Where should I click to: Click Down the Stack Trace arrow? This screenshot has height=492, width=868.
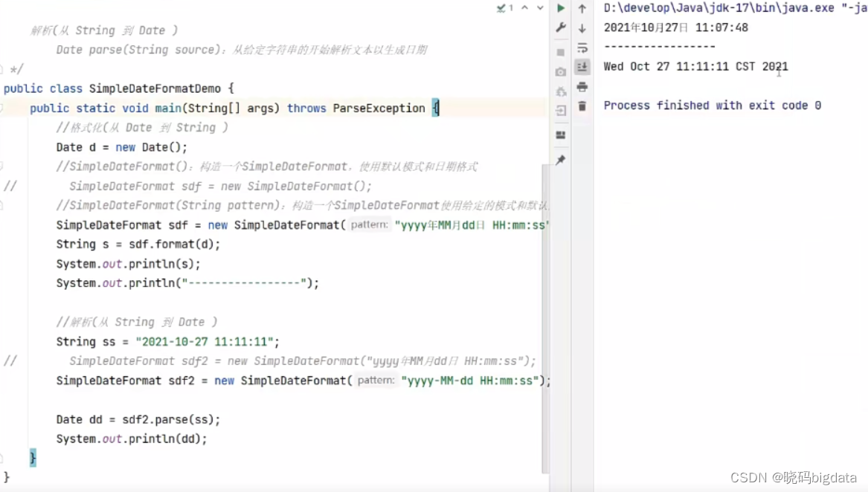[582, 28]
